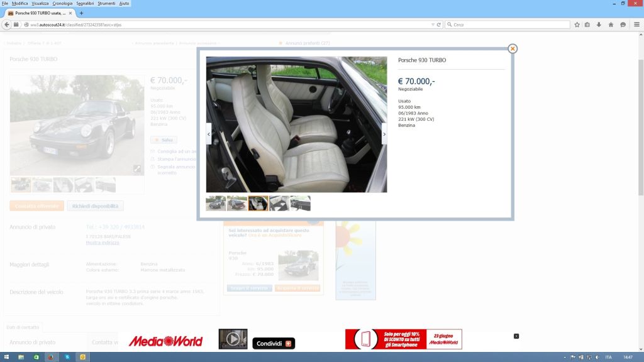Open the chat speech bubble toolbar icon
This screenshot has width=644, height=362.
[623, 25]
